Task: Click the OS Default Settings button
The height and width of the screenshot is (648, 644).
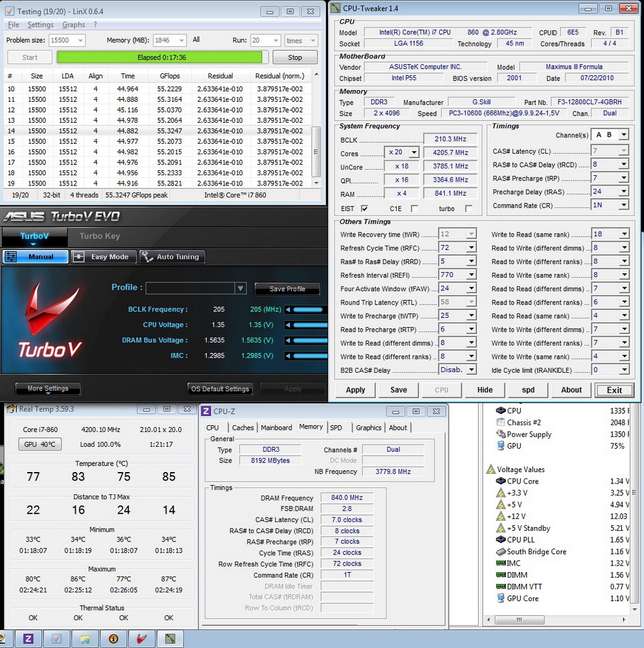Action: [220, 389]
